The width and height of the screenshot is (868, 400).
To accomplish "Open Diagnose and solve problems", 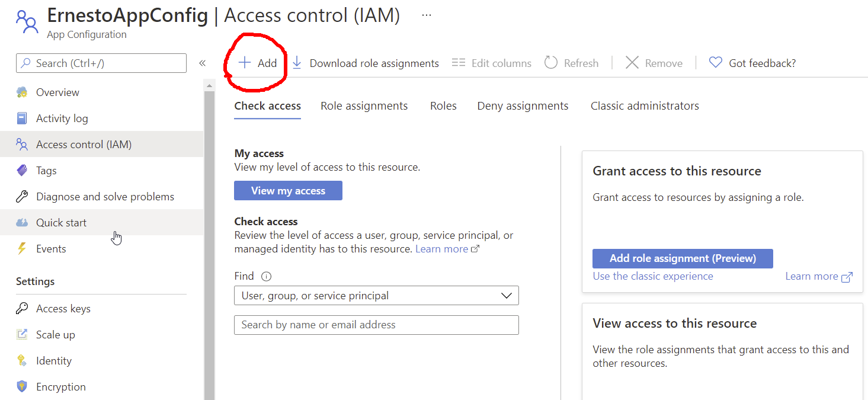I will [x=102, y=197].
